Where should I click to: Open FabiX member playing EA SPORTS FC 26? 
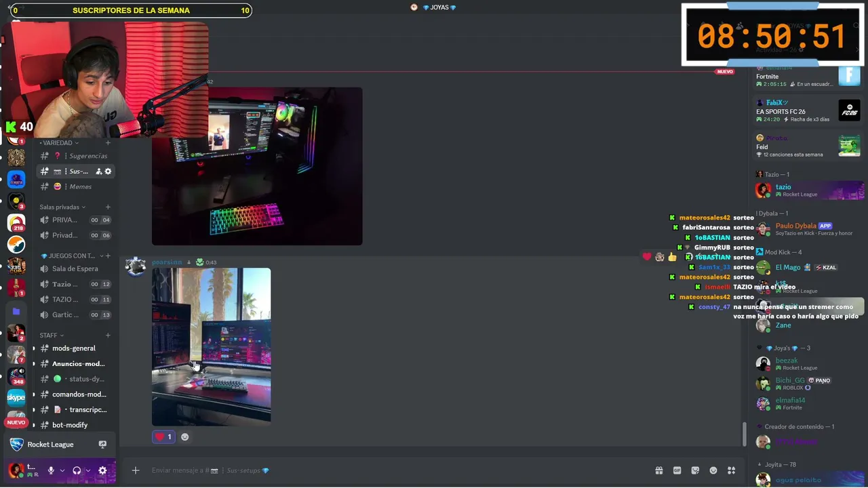(x=808, y=110)
